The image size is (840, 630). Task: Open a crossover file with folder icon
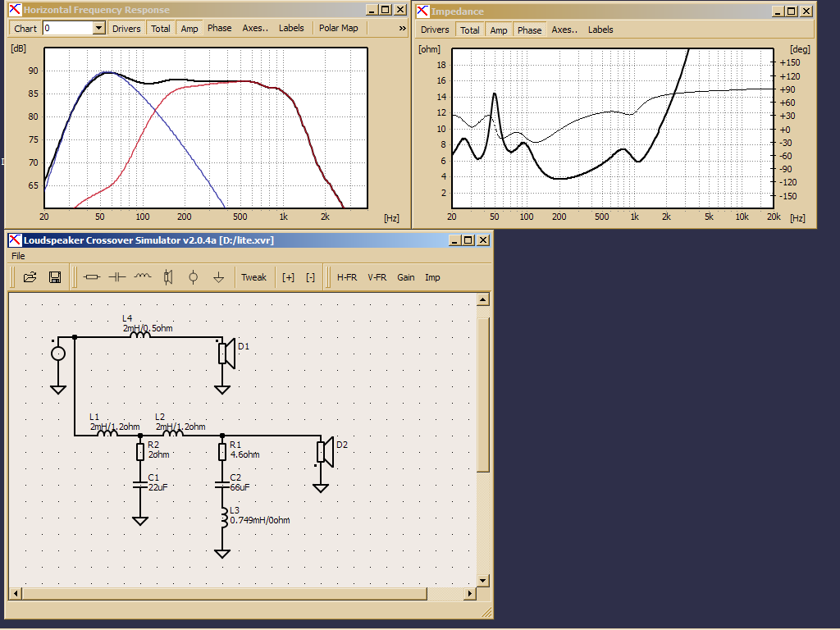click(30, 277)
